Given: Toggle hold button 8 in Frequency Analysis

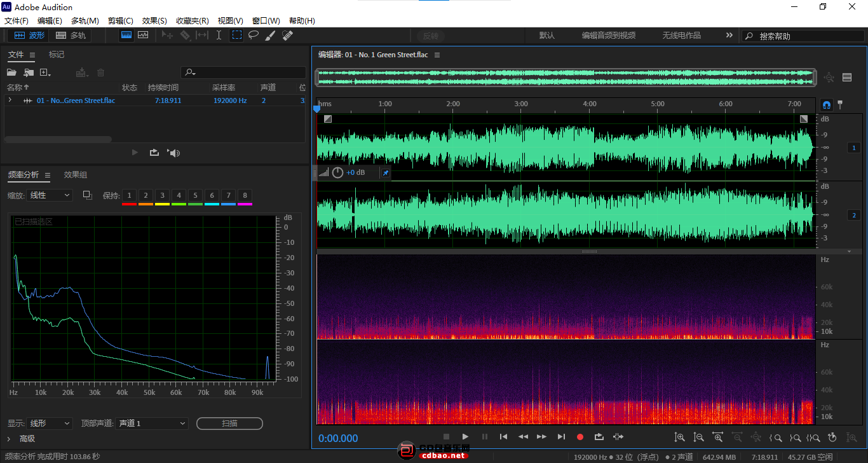Looking at the screenshot, I should tap(245, 195).
